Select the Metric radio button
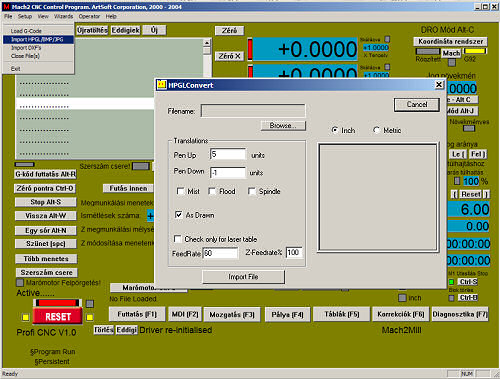The image size is (500, 379). pos(376,130)
